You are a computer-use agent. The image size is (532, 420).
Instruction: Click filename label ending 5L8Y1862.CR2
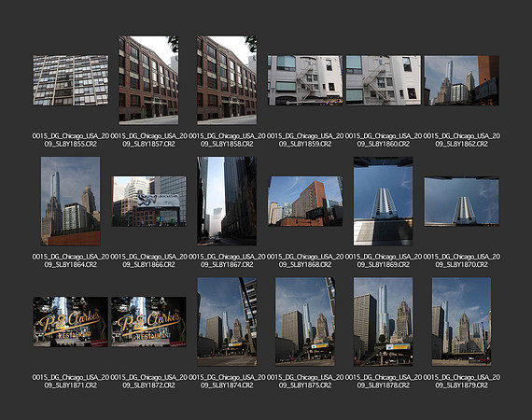[x=461, y=140]
